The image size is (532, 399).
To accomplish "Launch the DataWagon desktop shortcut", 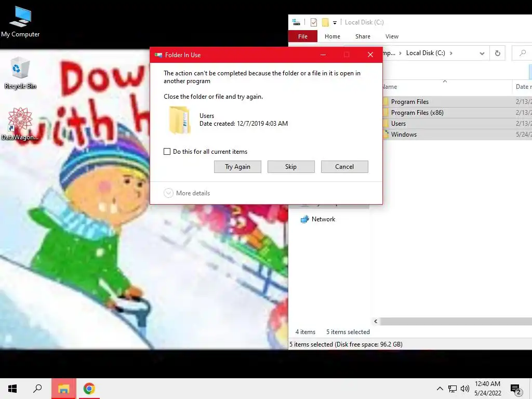I will 20,124.
